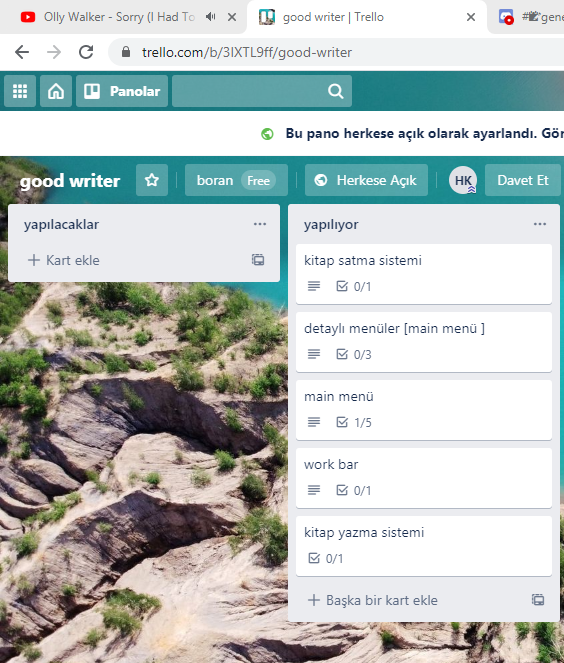564x663 pixels.
Task: Star the good writer board
Action: (x=152, y=180)
